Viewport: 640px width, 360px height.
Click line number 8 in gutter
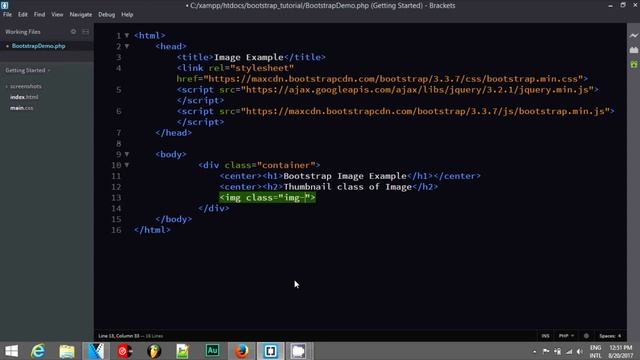[119, 144]
